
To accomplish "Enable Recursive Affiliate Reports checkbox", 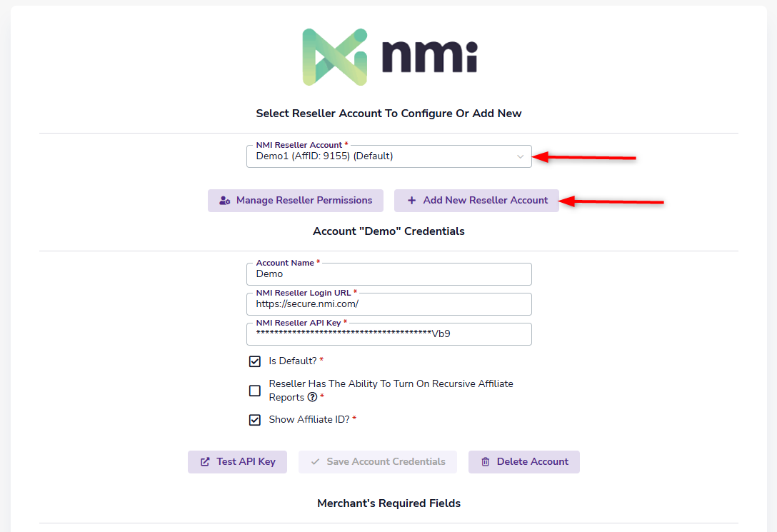I will pyautogui.click(x=255, y=391).
